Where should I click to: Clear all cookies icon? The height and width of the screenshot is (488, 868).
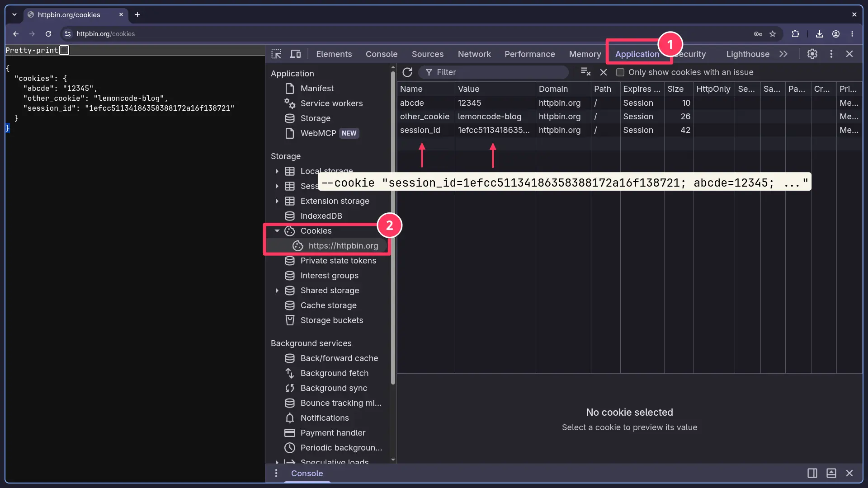(x=585, y=72)
